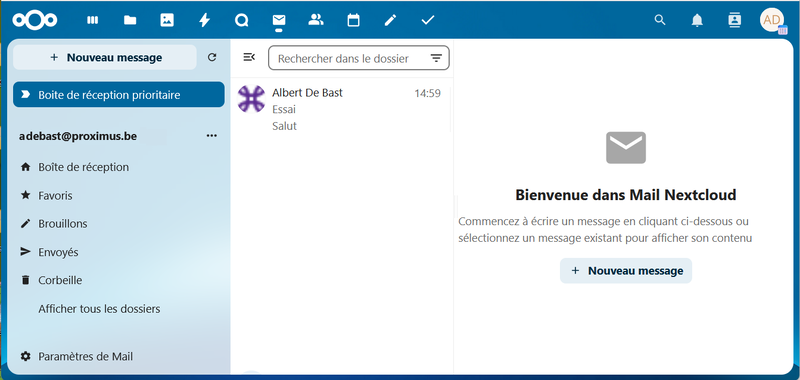Open the Corbeille folder
Screen dimensions: 800x380
[119, 280]
